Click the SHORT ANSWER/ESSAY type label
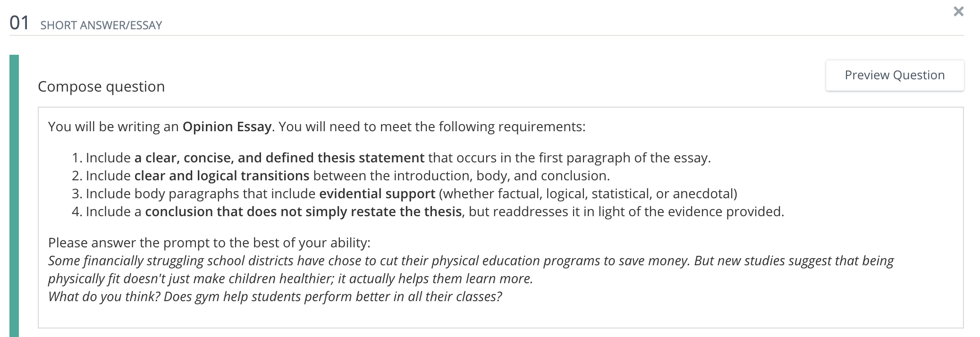 coord(101,25)
